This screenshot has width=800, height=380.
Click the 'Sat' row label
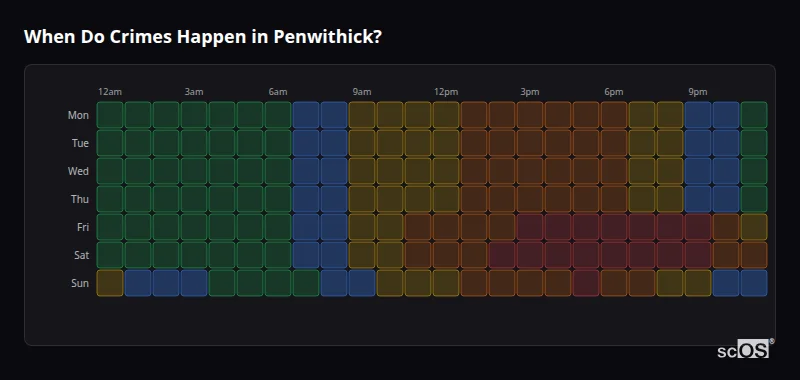tap(82, 255)
